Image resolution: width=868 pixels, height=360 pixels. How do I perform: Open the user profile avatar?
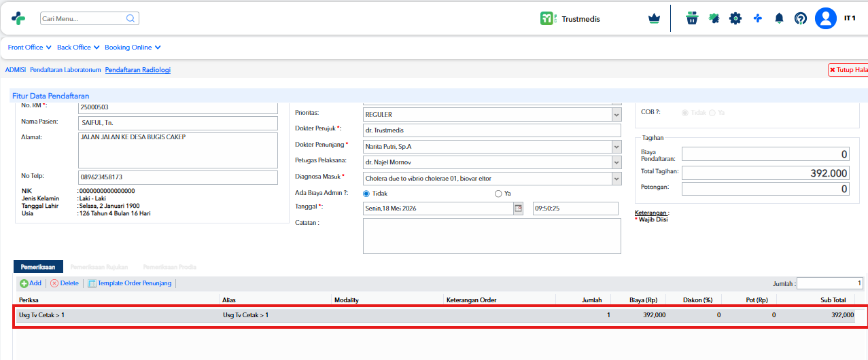(826, 18)
